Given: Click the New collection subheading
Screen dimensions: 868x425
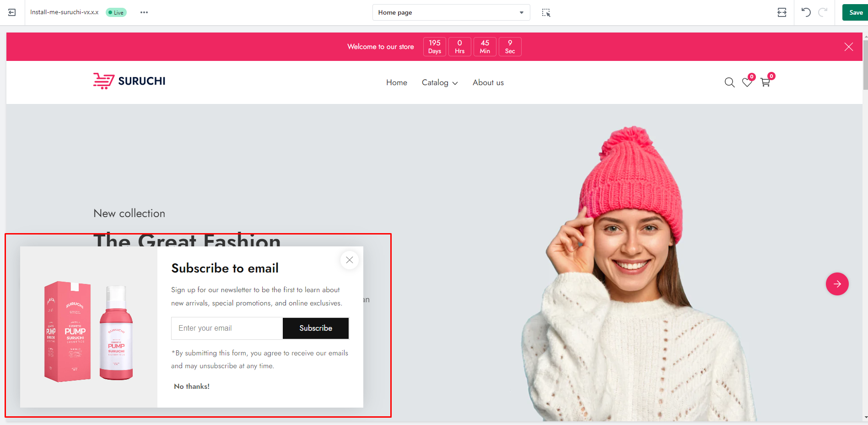Looking at the screenshot, I should click(129, 213).
